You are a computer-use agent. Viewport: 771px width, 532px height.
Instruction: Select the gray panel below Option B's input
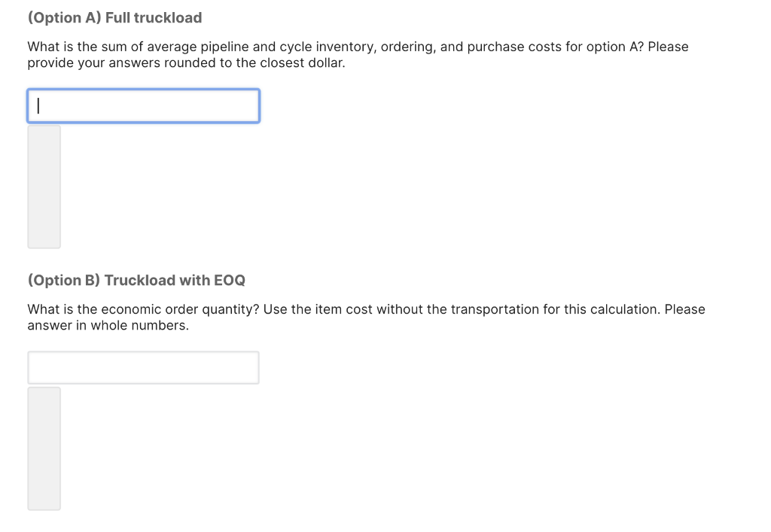click(44, 448)
